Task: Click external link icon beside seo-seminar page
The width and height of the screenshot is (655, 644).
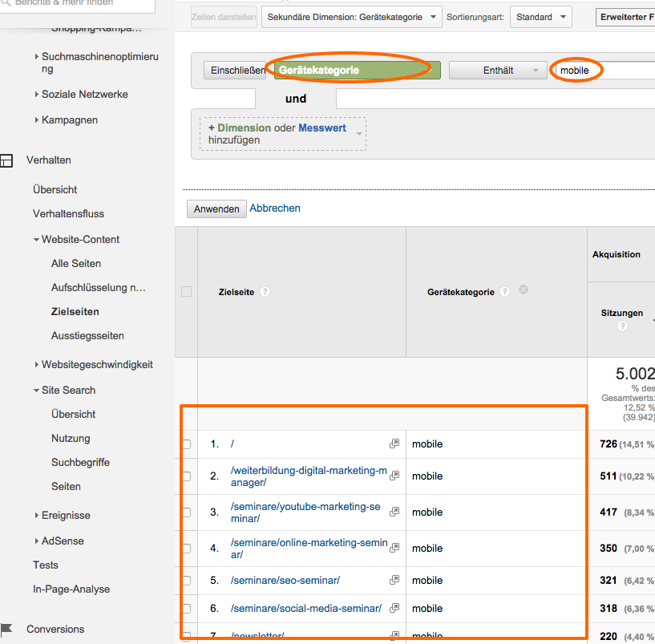Action: (x=394, y=580)
